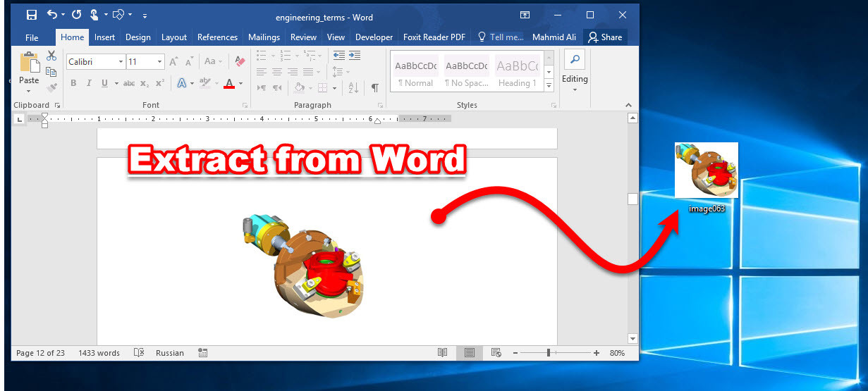Select Print Layout view in status bar
Image resolution: width=868 pixels, height=391 pixels.
coord(469,353)
